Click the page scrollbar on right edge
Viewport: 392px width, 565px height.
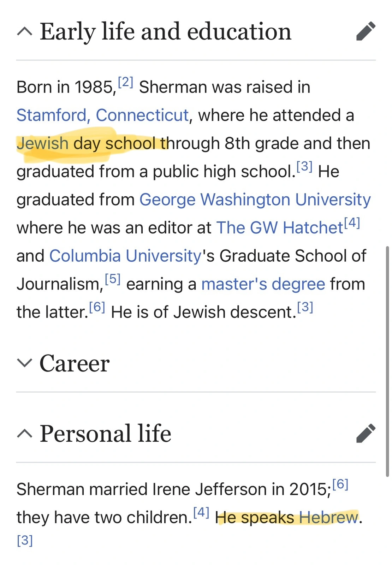(x=388, y=360)
